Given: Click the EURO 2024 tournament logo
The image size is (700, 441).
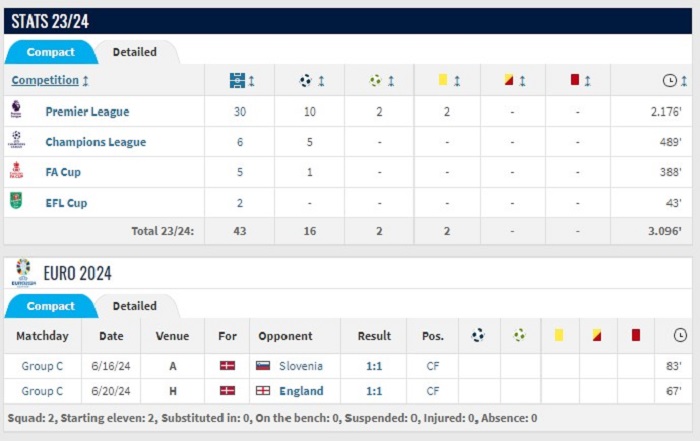Looking at the screenshot, I should (23, 273).
